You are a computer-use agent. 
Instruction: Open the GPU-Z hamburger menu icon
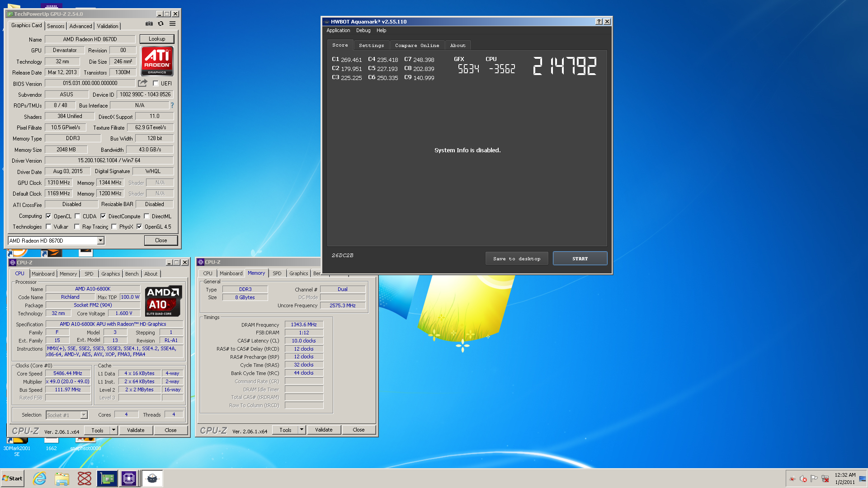coord(173,23)
